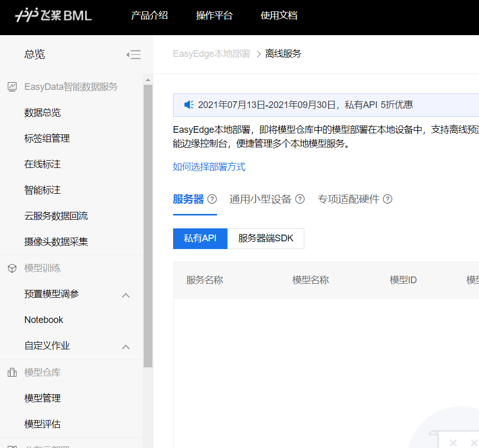
Task: Click the 模型仓库 section icon
Action: [x=11, y=372]
